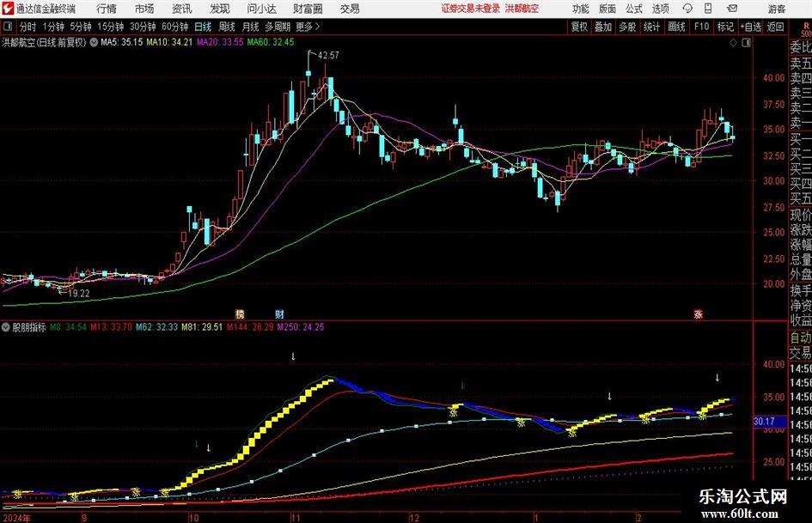
Task: Click the 游客 guest account label
Action: pos(777,9)
